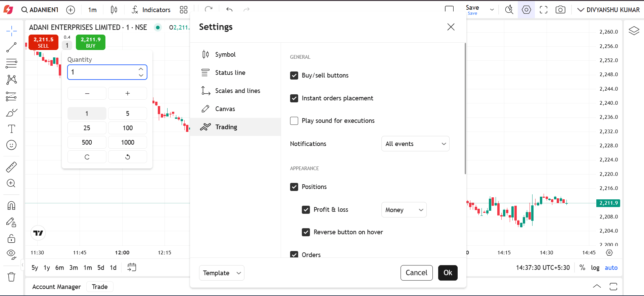Enable Play sound for executions
This screenshot has height=296, width=644.
pyautogui.click(x=294, y=121)
